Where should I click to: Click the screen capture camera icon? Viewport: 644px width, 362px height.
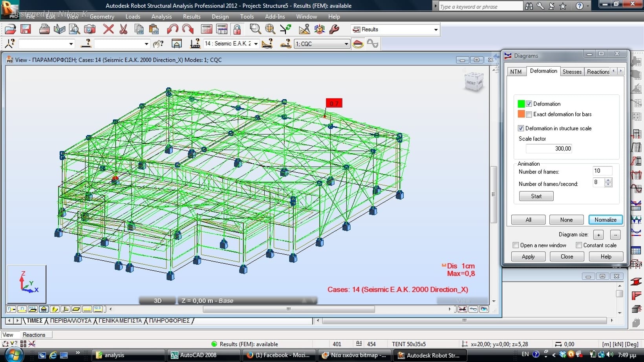(x=90, y=29)
